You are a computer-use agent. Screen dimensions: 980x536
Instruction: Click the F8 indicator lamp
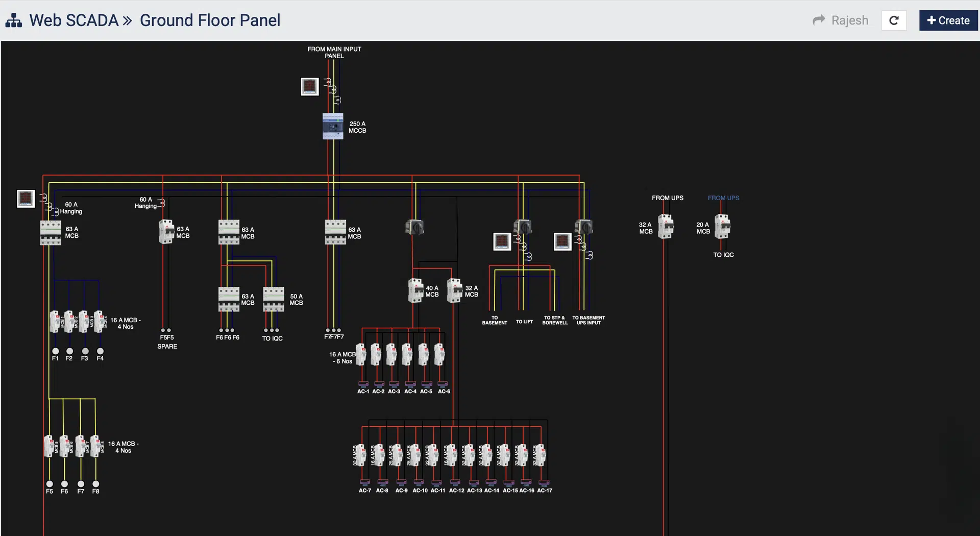pos(96,484)
